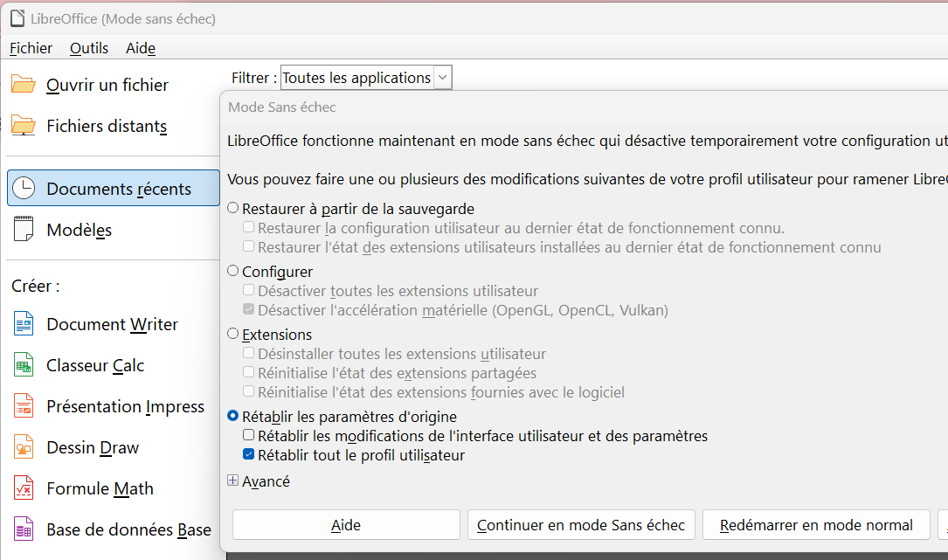Click the LibreOffice document icon in title bar
The width and height of the screenshot is (948, 560).
pos(17,18)
